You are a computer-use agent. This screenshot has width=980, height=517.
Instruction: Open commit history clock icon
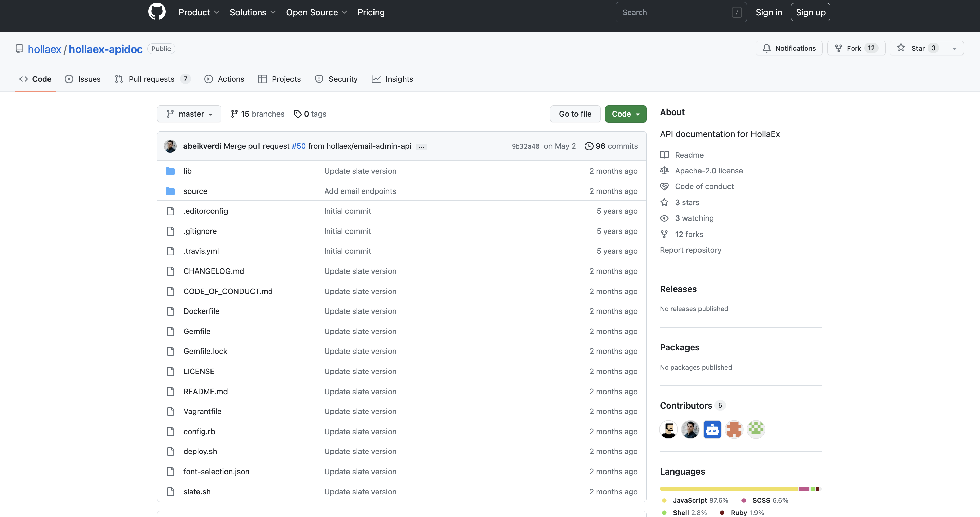(588, 146)
